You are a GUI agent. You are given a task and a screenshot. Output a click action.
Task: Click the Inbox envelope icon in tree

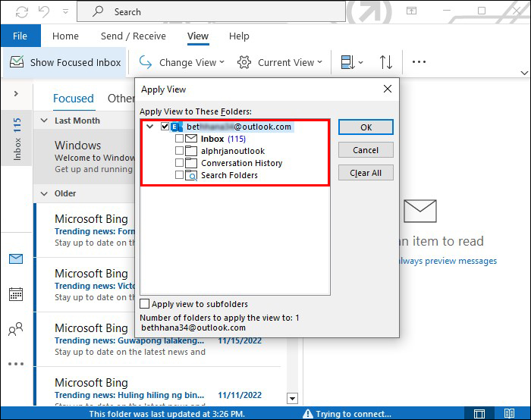tap(191, 139)
